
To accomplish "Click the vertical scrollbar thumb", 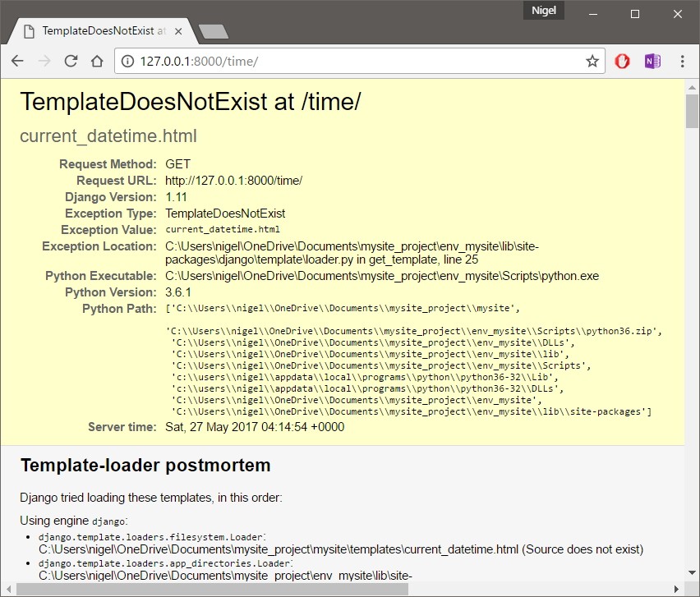I will (x=692, y=111).
